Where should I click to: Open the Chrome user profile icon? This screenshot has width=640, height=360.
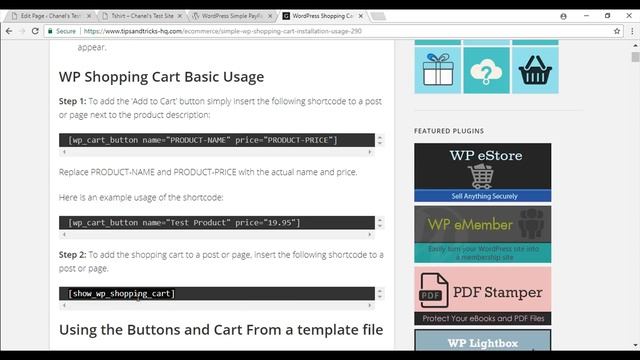[x=563, y=16]
